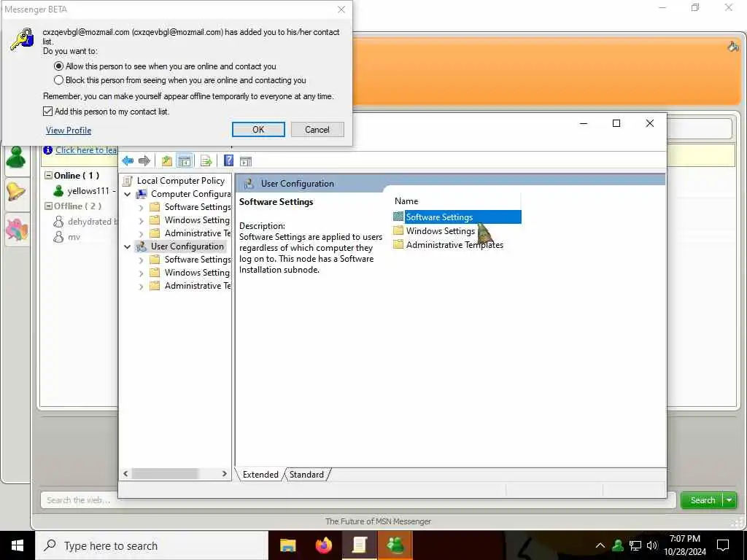Switch to the Standard tab
Viewport: 747px width, 560px height.
point(306,474)
